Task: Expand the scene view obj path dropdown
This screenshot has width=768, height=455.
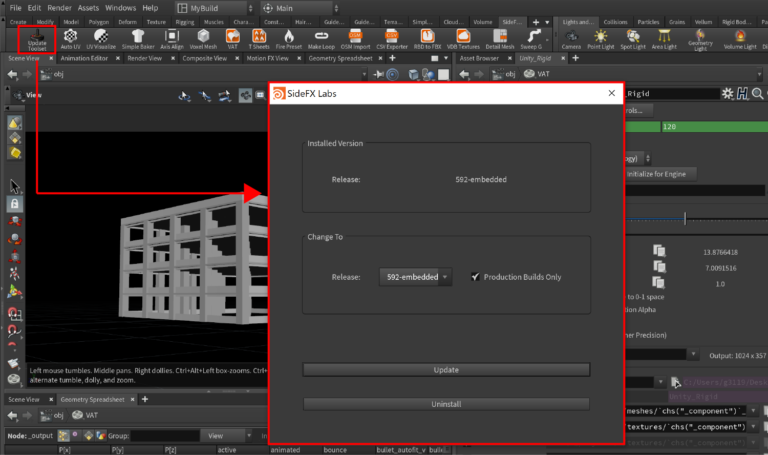Action: click(364, 74)
